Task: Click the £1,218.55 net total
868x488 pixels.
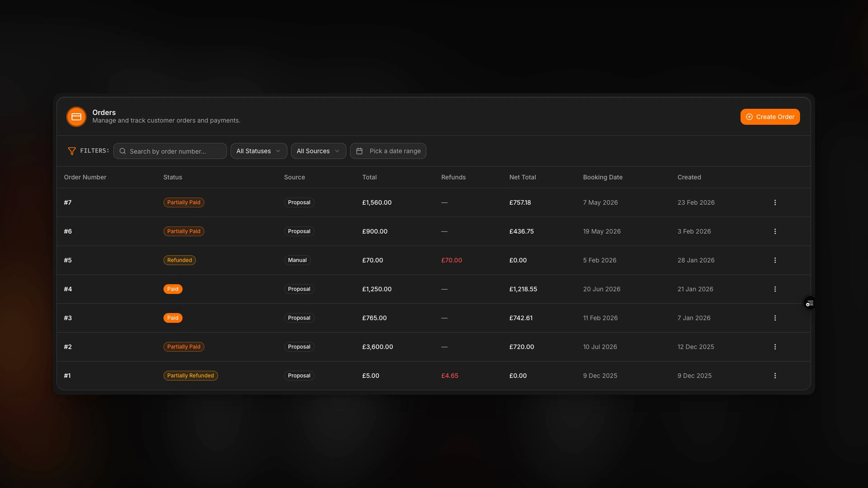Action: pos(523,289)
